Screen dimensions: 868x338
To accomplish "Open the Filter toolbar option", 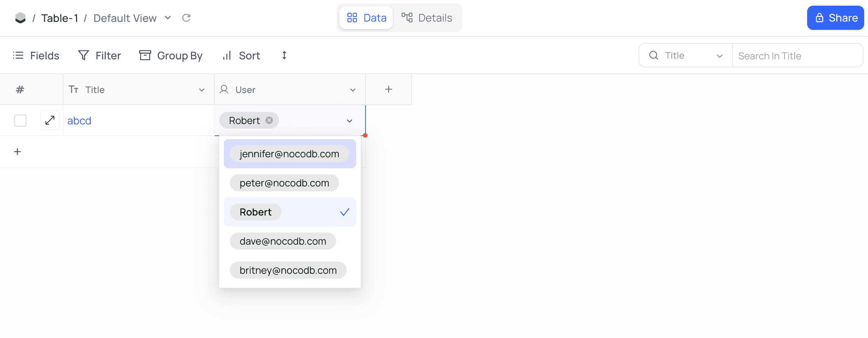I will tap(99, 56).
